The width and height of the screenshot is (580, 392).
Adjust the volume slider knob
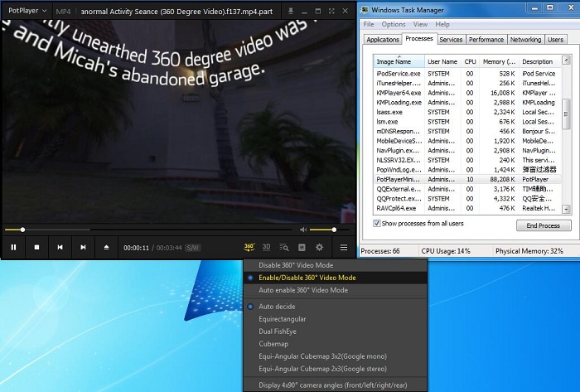(334, 230)
